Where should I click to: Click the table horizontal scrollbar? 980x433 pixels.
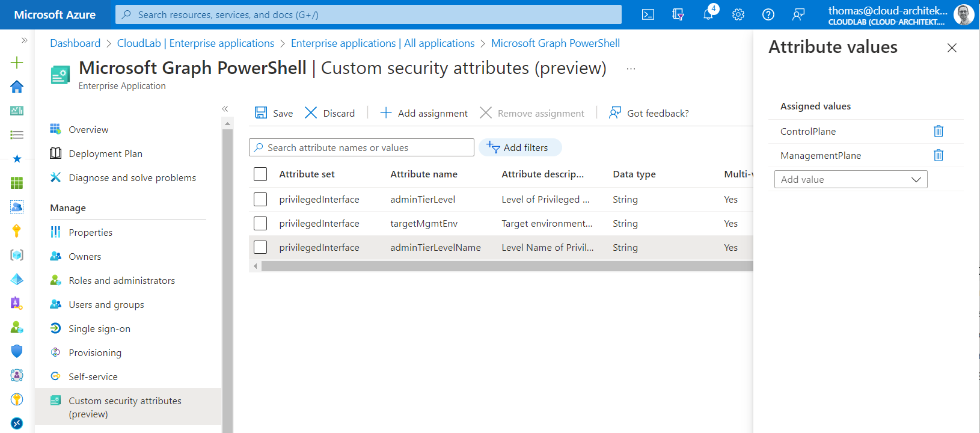[x=507, y=266]
